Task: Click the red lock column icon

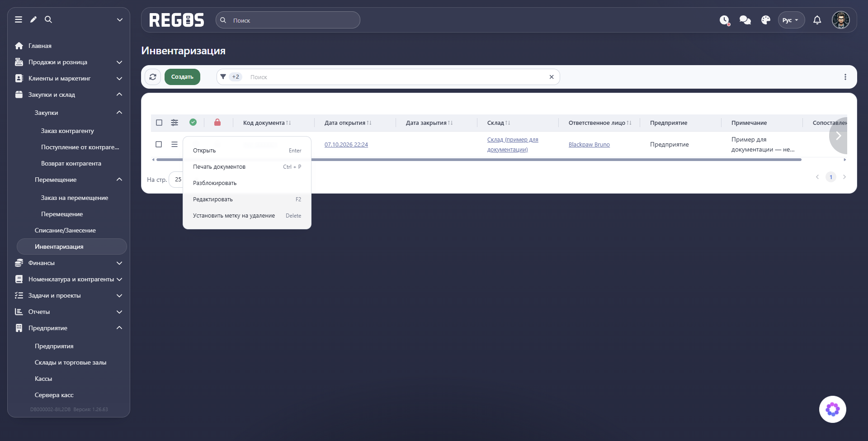Action: click(x=217, y=122)
